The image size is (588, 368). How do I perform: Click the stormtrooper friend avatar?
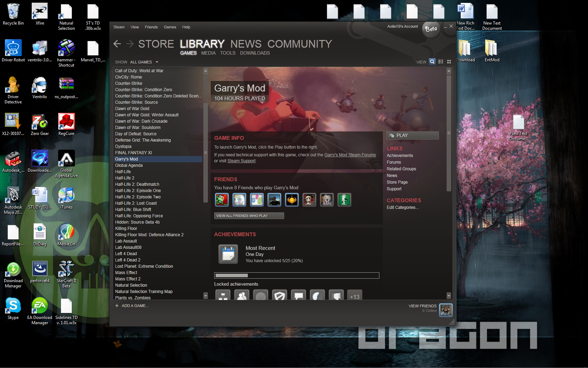344,200
